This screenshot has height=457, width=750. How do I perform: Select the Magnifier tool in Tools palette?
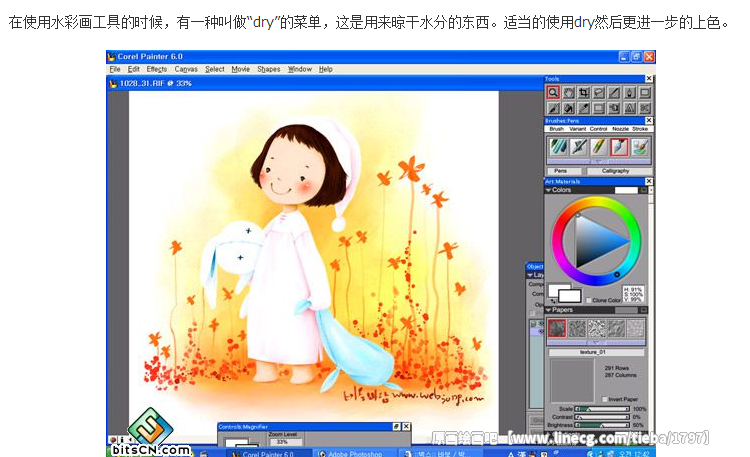point(553,93)
